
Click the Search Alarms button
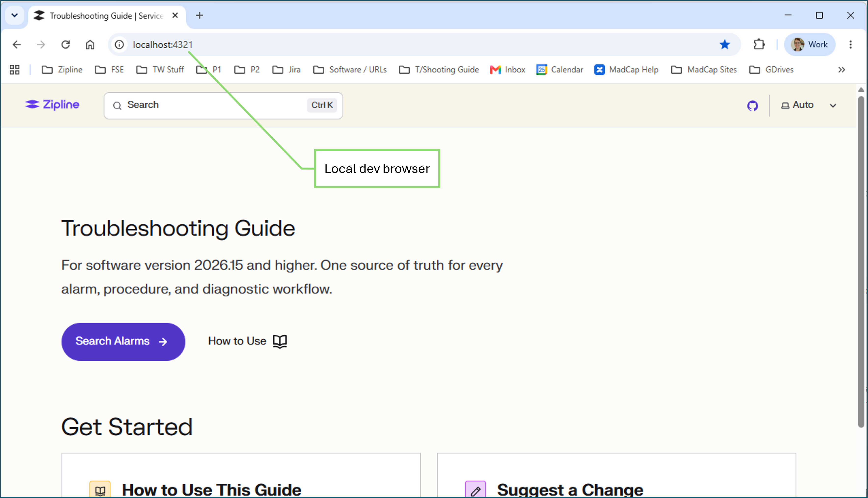coord(123,341)
